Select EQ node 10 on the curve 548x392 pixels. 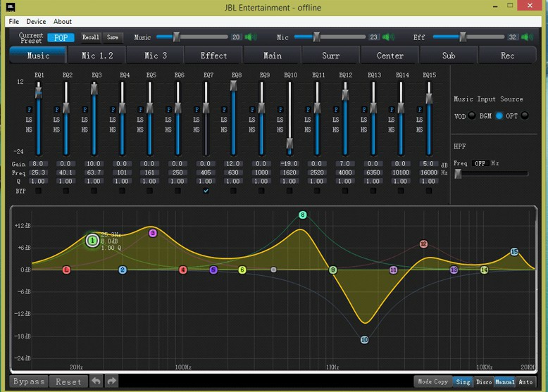[x=364, y=339]
